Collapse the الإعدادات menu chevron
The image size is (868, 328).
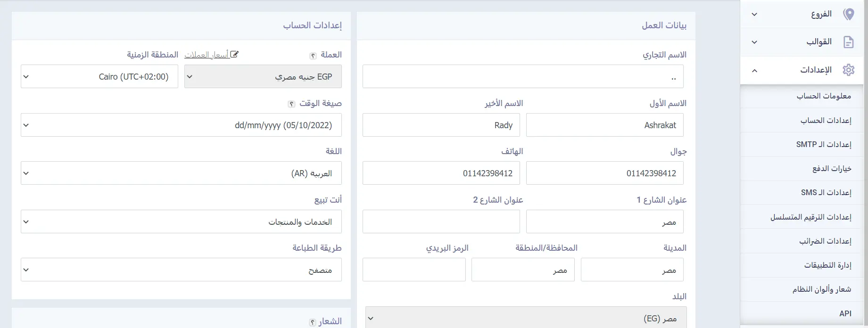[754, 70]
